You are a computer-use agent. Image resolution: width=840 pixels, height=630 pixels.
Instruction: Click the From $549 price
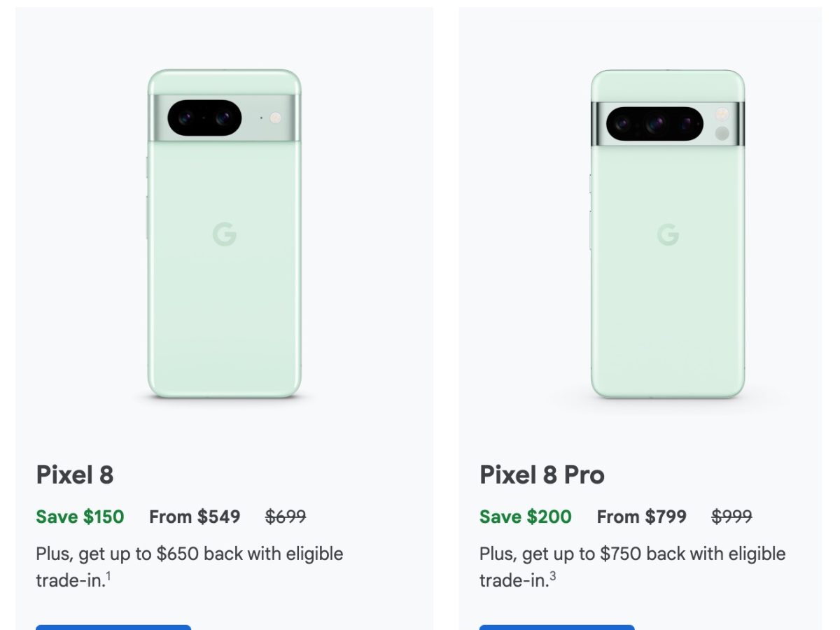coord(195,517)
